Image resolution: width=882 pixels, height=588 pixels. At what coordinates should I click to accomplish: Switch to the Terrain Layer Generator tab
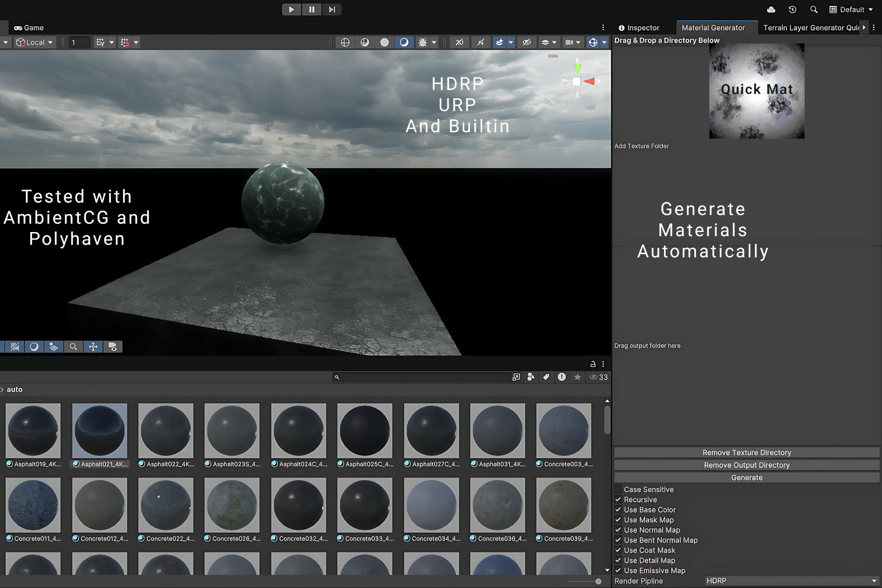pyautogui.click(x=811, y=28)
